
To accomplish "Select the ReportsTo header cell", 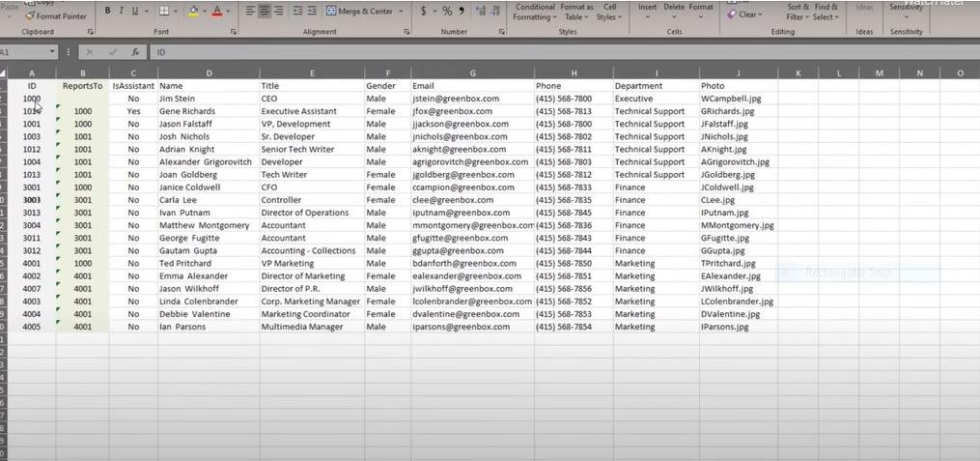I will click(x=82, y=86).
